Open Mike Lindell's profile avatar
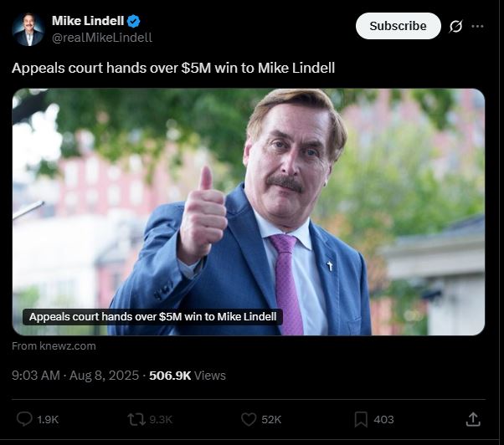504x445 pixels. [x=28, y=29]
